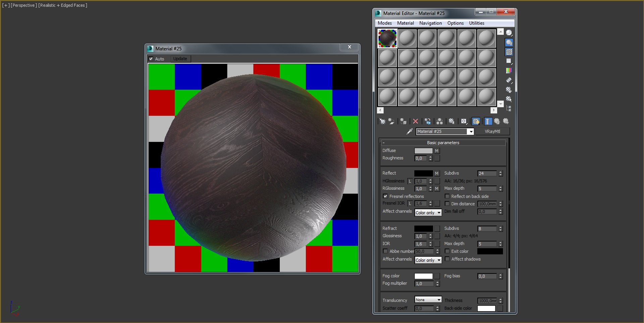Open Refract Affect channels Color only dropdown
Viewport: 644px width, 323px height.
pos(428,260)
